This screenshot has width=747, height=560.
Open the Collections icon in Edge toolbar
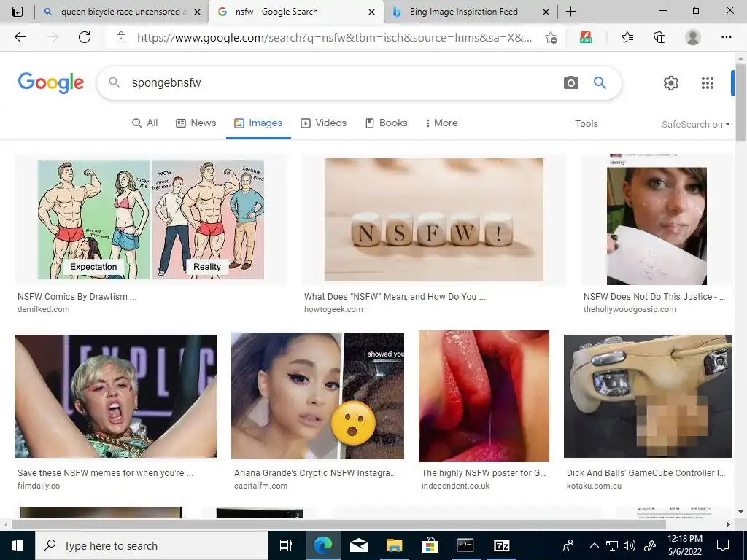[659, 37]
